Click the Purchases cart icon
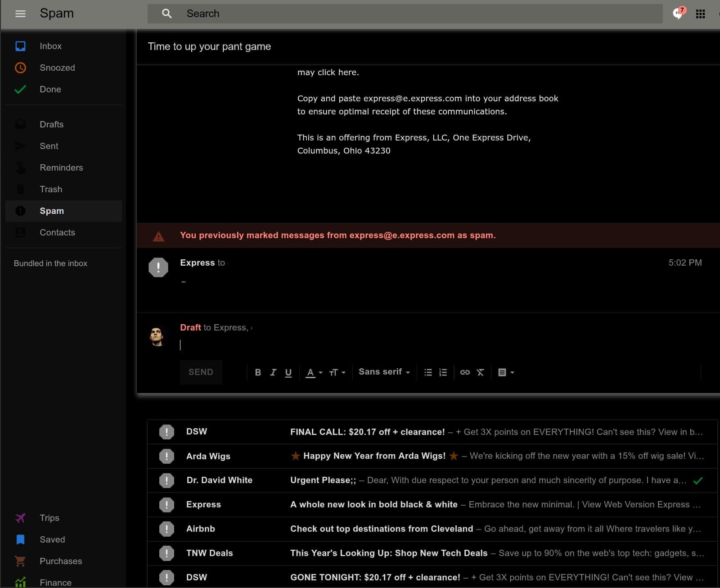This screenshot has height=588, width=720. 21,561
